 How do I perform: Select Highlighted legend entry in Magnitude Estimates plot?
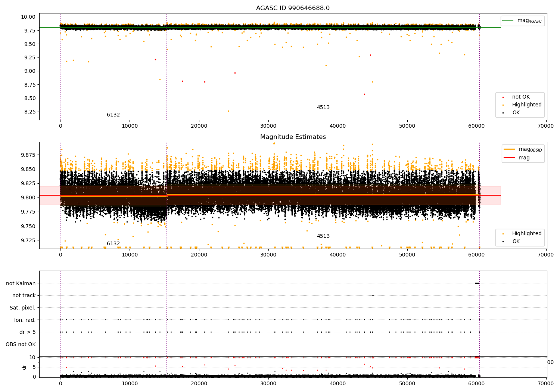click(x=527, y=234)
